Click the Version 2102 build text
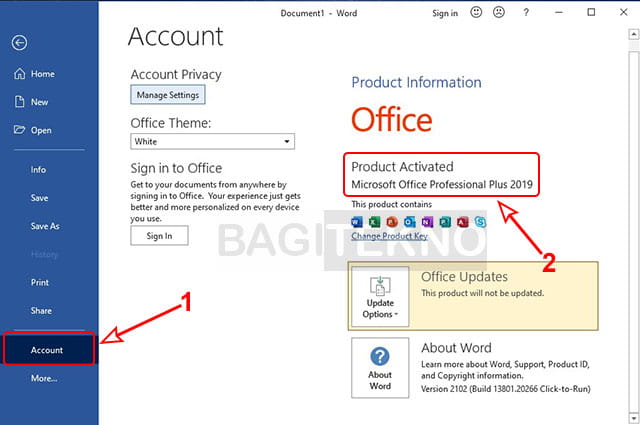 click(506, 389)
